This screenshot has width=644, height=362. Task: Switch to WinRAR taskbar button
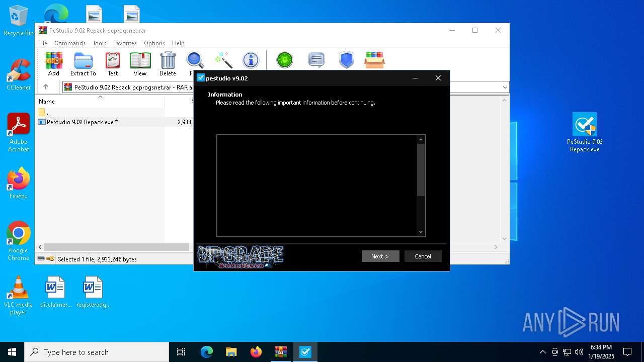[281, 352]
